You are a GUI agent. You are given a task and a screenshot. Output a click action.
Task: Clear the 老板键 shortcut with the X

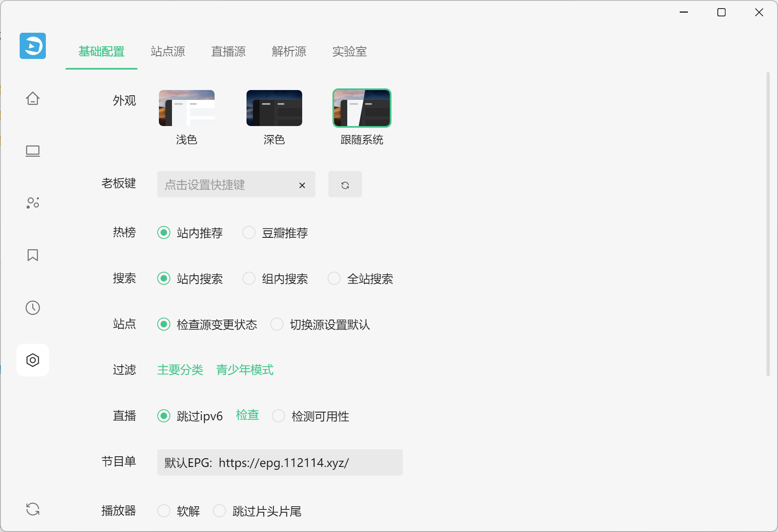coord(302,185)
